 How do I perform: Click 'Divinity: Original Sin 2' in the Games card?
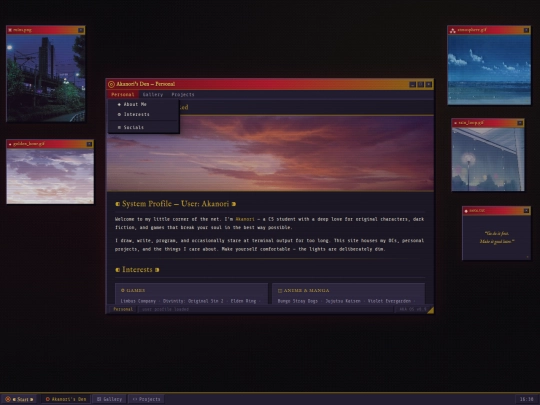click(193, 301)
